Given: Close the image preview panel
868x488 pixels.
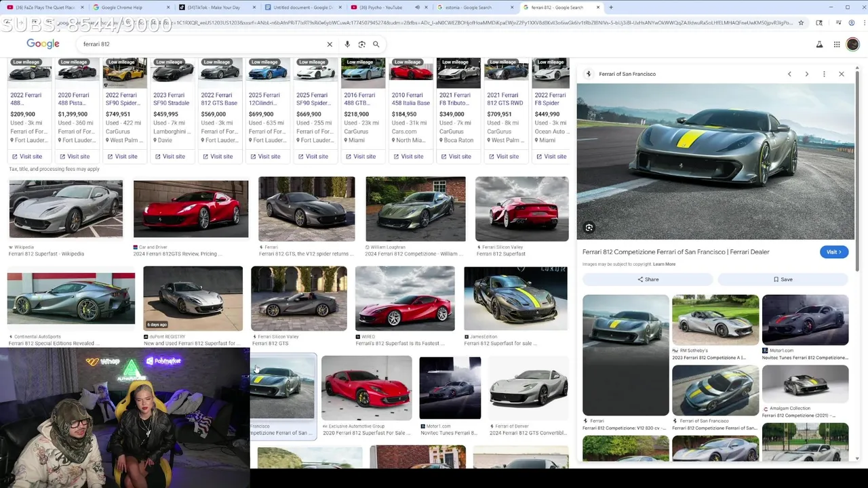Looking at the screenshot, I should (x=842, y=74).
